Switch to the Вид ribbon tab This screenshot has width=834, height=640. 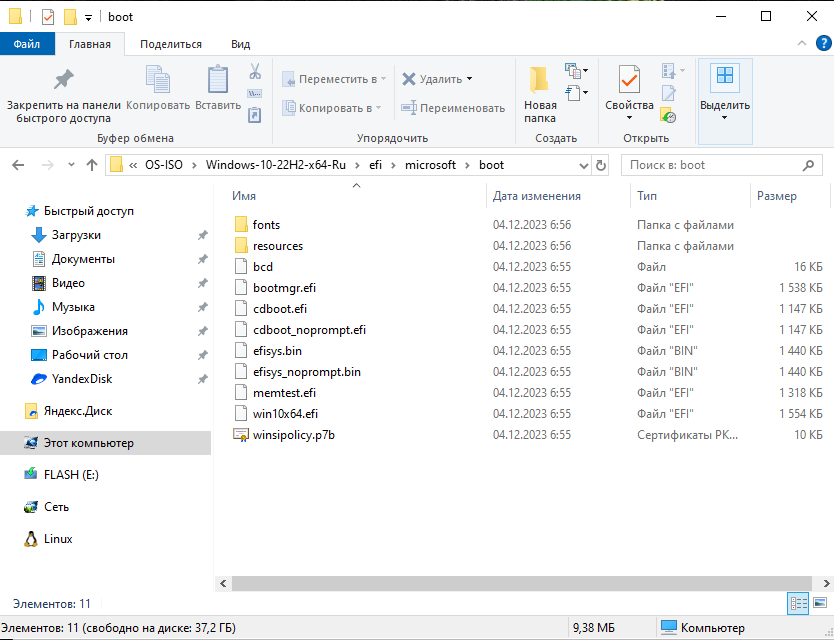coord(240,44)
